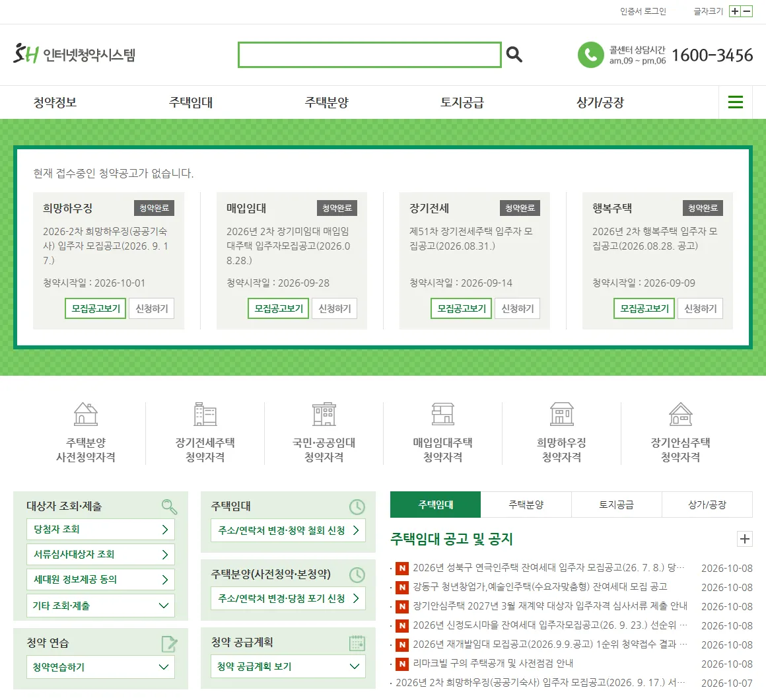The width and height of the screenshot is (766, 700).
Task: Click the SH 인터넷청약시스템 logo
Action: coord(74,53)
